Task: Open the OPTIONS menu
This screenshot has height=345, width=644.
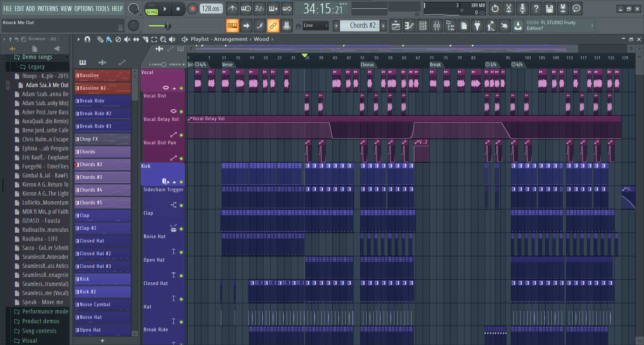Action: click(84, 9)
